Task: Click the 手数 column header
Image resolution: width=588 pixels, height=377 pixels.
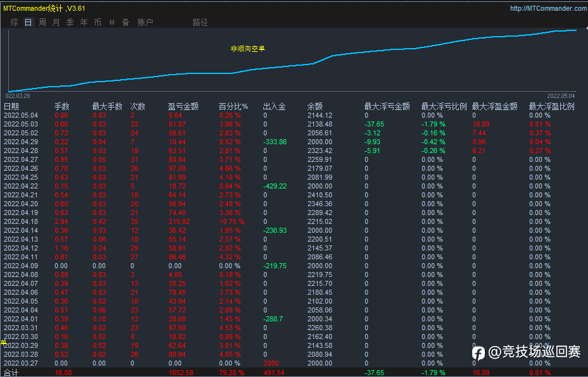Action: coord(62,106)
